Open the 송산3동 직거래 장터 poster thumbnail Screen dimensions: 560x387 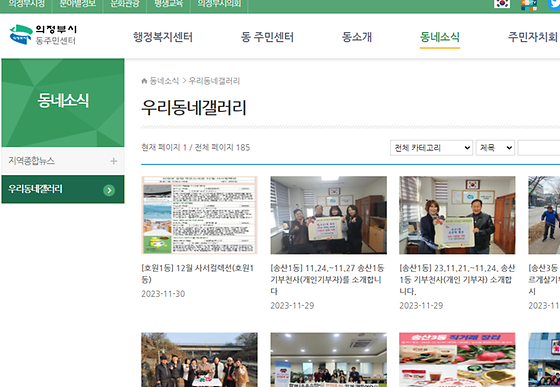[x=457, y=360]
